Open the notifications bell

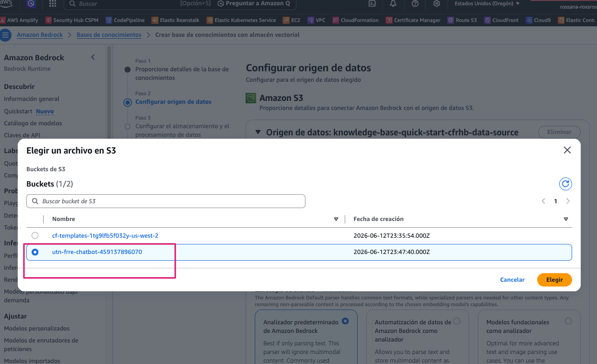(x=393, y=3)
